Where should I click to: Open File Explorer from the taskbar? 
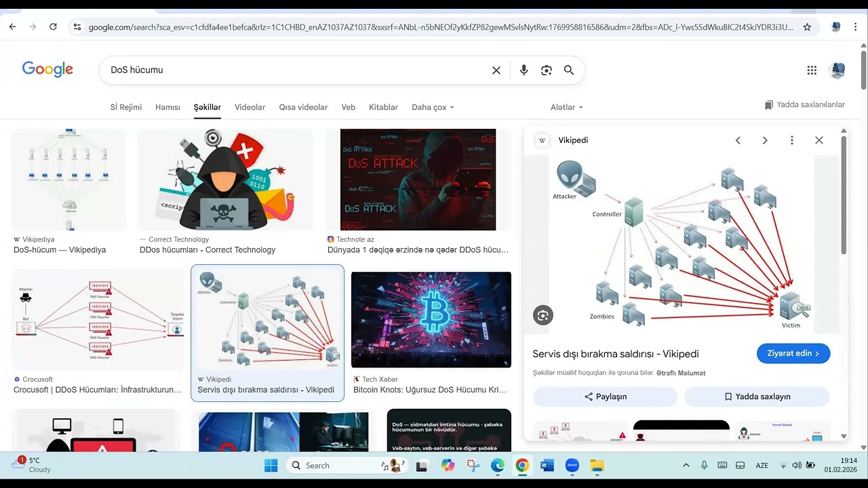(x=597, y=466)
